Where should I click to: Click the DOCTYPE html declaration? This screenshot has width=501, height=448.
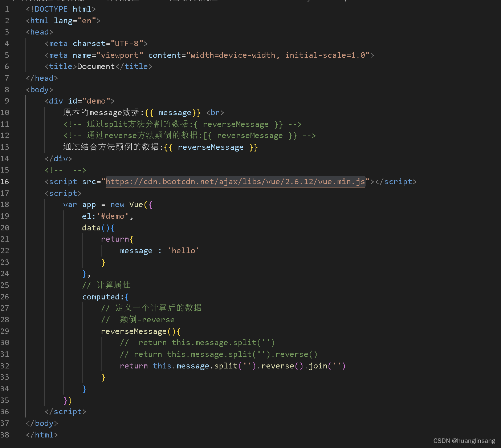[61, 9]
